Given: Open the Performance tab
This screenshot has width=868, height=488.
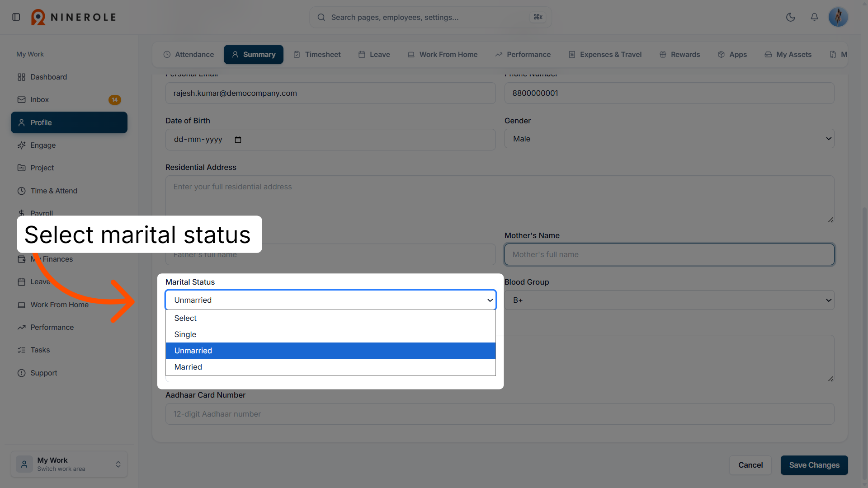Looking at the screenshot, I should (x=523, y=54).
